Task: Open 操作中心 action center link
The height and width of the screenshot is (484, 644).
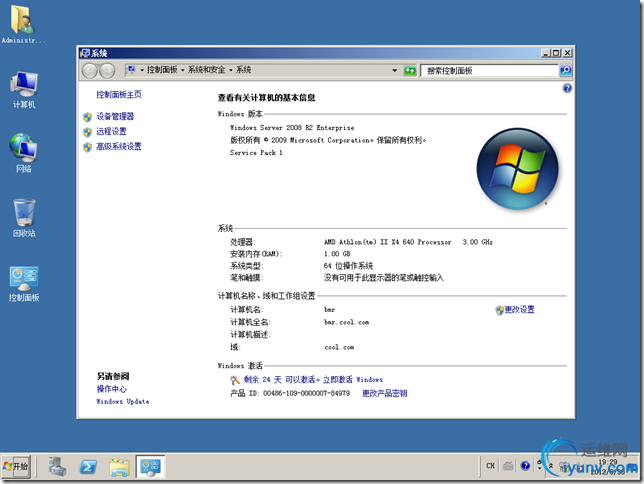Action: pyautogui.click(x=111, y=389)
